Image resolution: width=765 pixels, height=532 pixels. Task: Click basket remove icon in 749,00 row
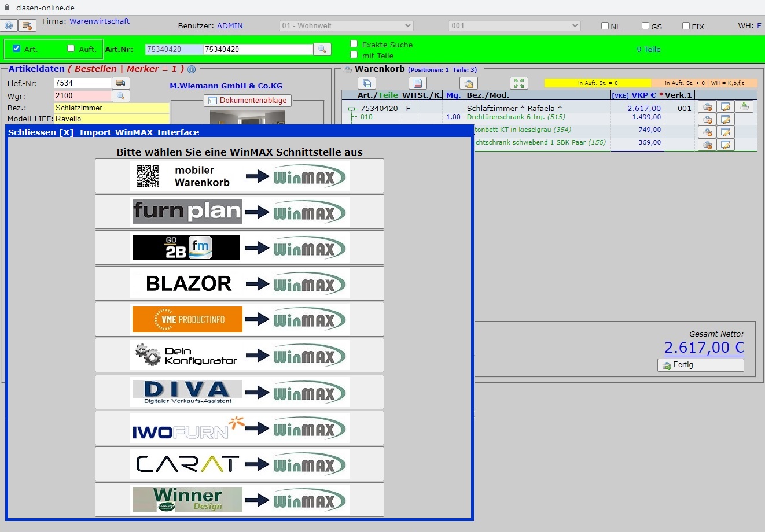tap(707, 132)
